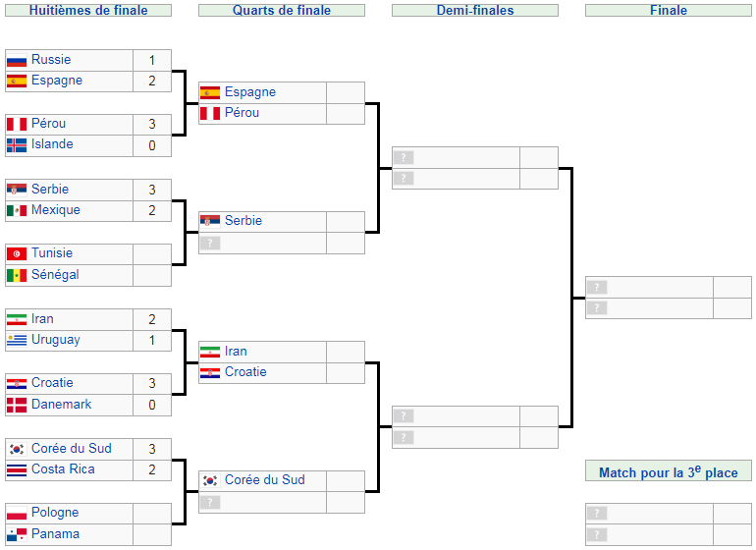Image resolution: width=756 pixels, height=550 pixels.
Task: Click the Costa Rica flag icon
Action: tap(17, 469)
